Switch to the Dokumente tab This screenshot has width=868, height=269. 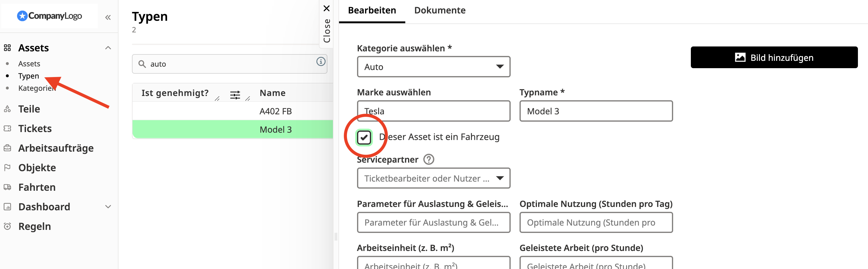point(439,10)
